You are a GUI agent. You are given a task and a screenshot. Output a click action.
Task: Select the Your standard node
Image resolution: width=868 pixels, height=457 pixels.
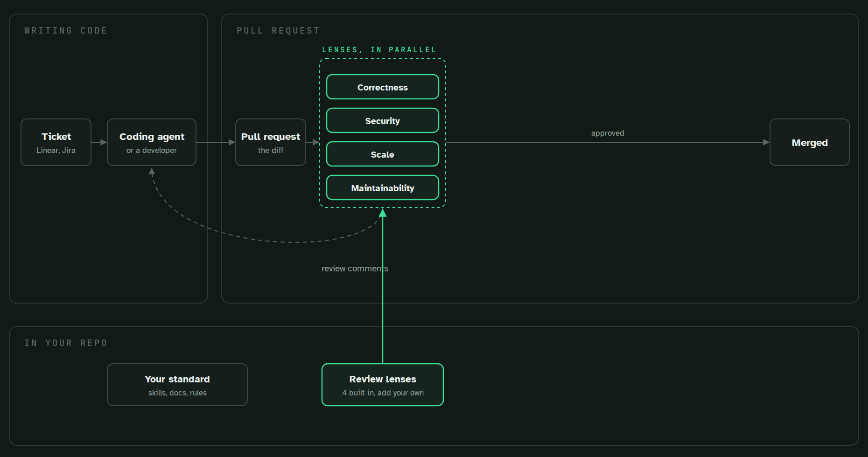pos(177,385)
